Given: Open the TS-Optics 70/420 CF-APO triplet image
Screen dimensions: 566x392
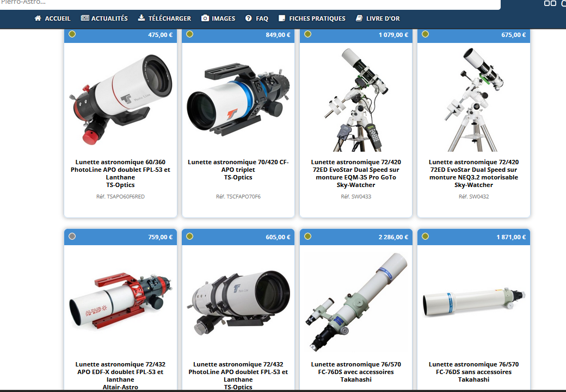Looking at the screenshot, I should tap(238, 99).
